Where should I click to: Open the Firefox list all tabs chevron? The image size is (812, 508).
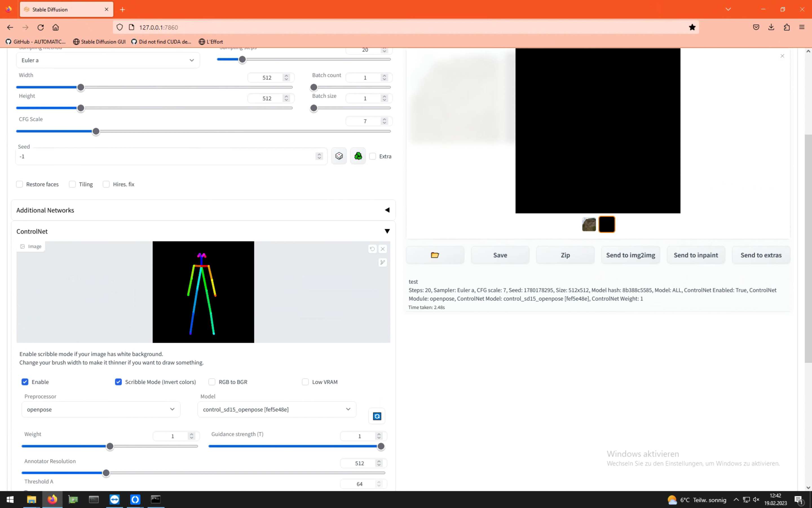728,9
